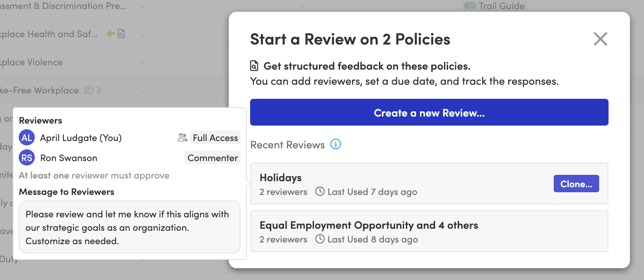Open comments on Smoke-Free Workplace row
The height and width of the screenshot is (280, 644).
pyautogui.click(x=89, y=90)
